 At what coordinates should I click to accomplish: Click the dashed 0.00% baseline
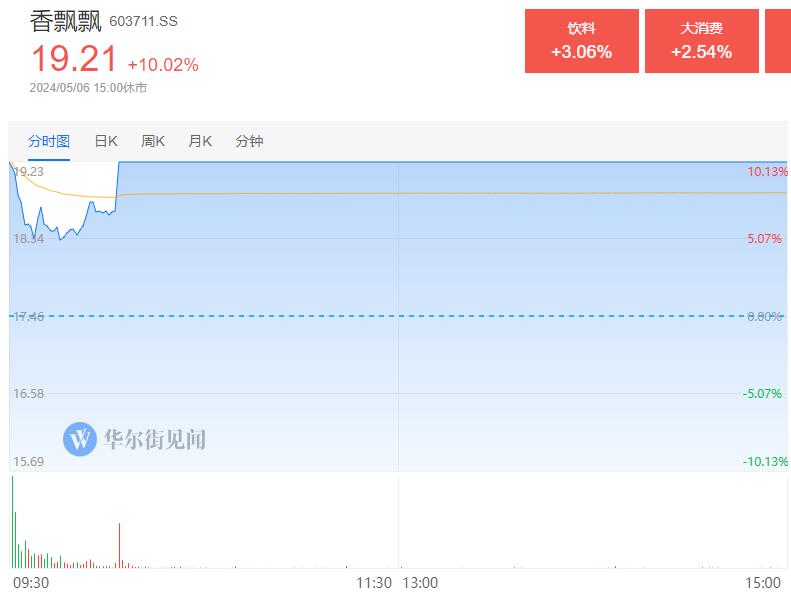point(400,316)
